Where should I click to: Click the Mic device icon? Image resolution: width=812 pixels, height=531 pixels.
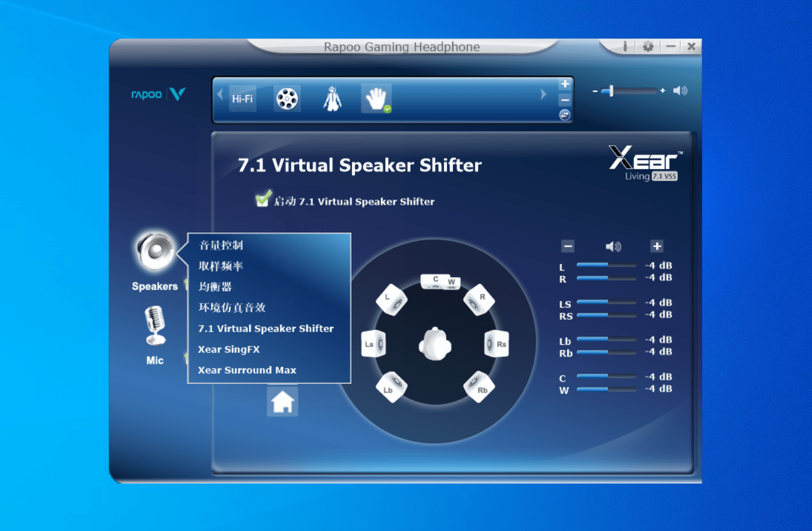pyautogui.click(x=156, y=326)
